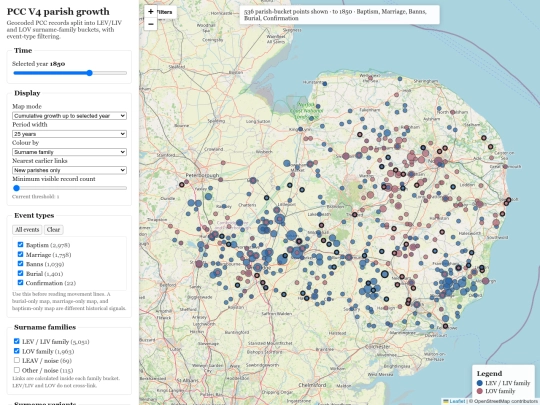Adjust the Minimum visible record count slider
The height and width of the screenshot is (405, 540).
tap(70, 188)
